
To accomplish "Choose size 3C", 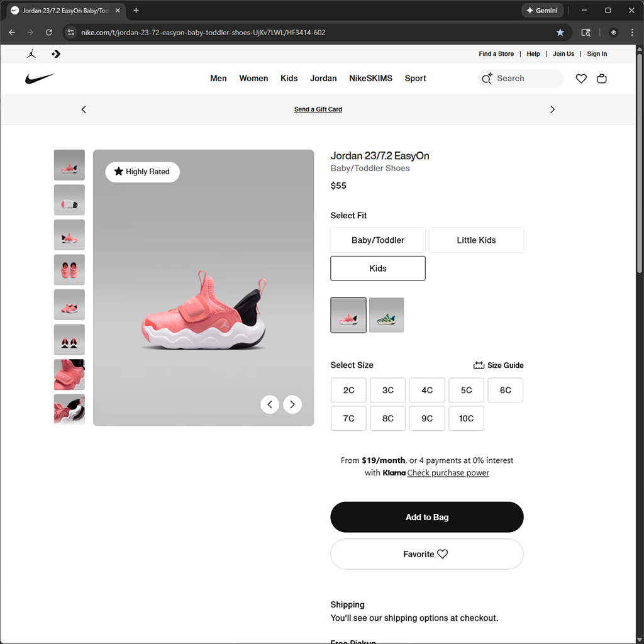I will click(x=387, y=390).
